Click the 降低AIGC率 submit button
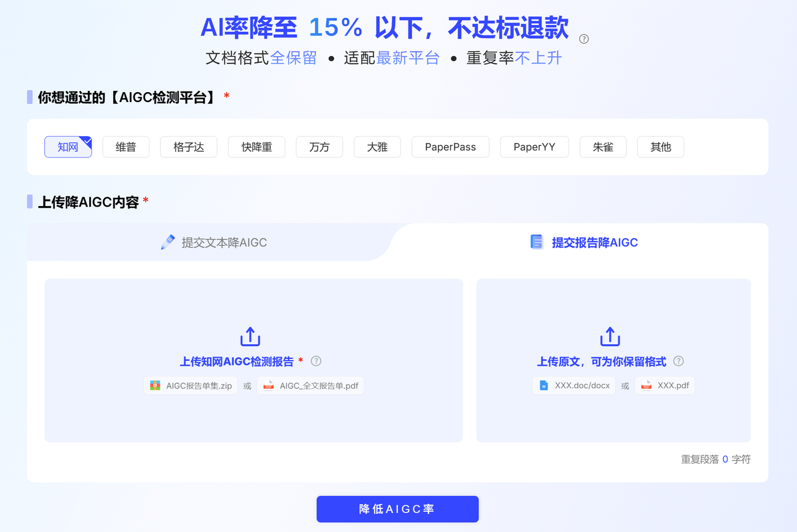Image resolution: width=797 pixels, height=532 pixels. click(x=397, y=509)
